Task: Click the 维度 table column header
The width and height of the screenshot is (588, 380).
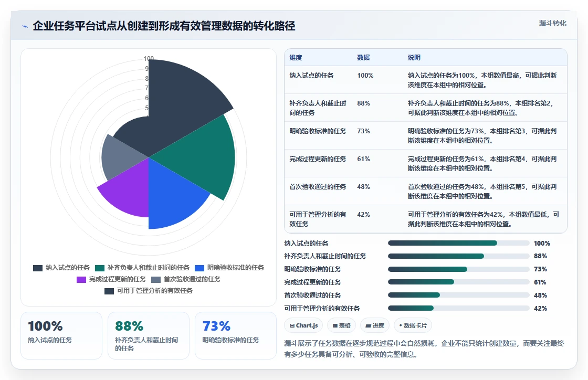Action: (x=296, y=57)
